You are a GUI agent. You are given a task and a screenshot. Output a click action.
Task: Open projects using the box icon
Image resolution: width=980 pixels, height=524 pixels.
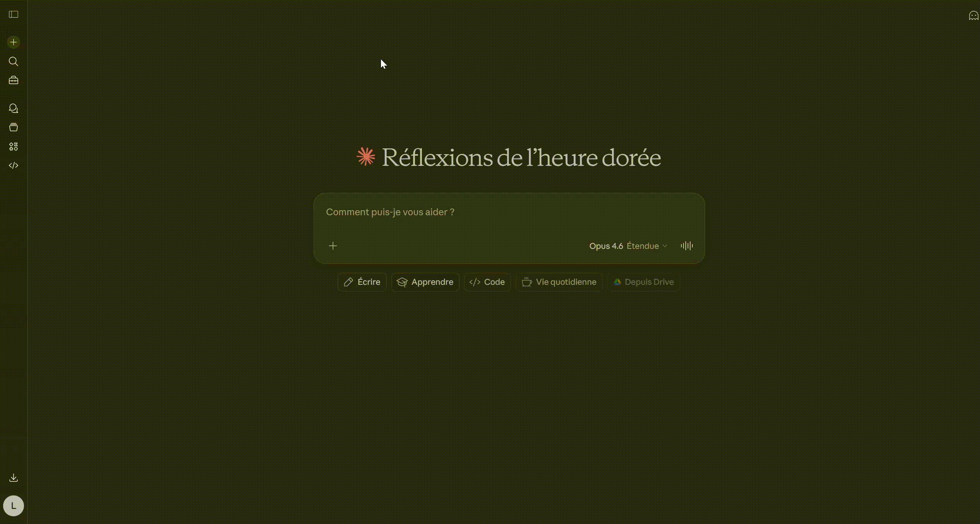pyautogui.click(x=14, y=127)
